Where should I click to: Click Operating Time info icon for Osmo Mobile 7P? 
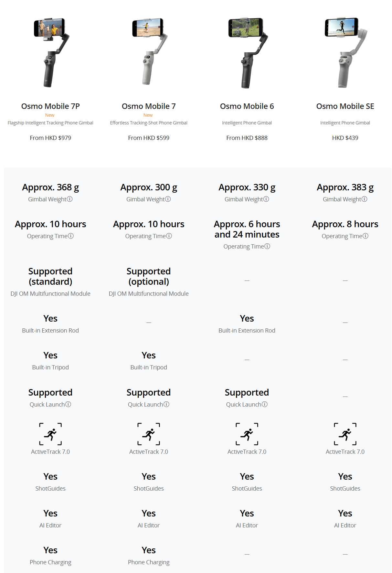pyautogui.click(x=71, y=236)
